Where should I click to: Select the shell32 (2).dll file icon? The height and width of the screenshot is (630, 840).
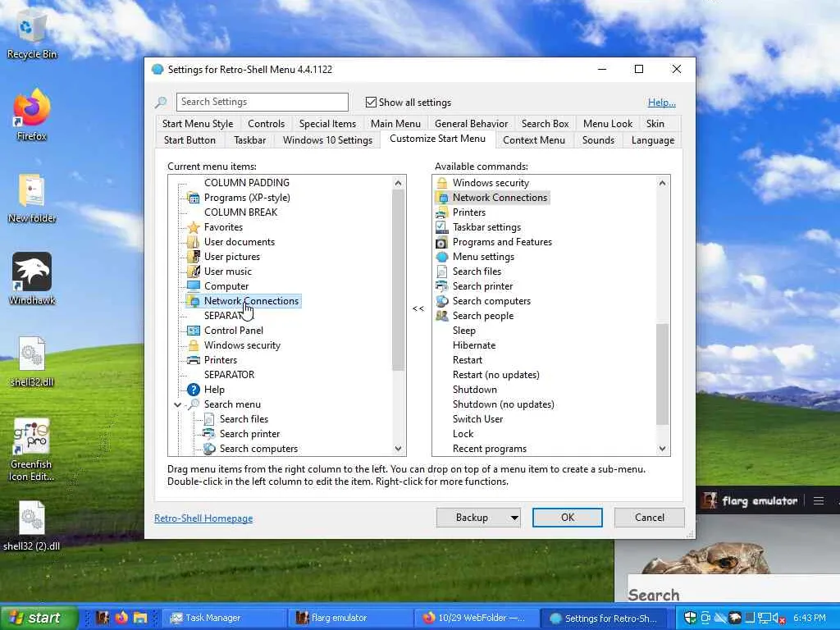[32, 526]
